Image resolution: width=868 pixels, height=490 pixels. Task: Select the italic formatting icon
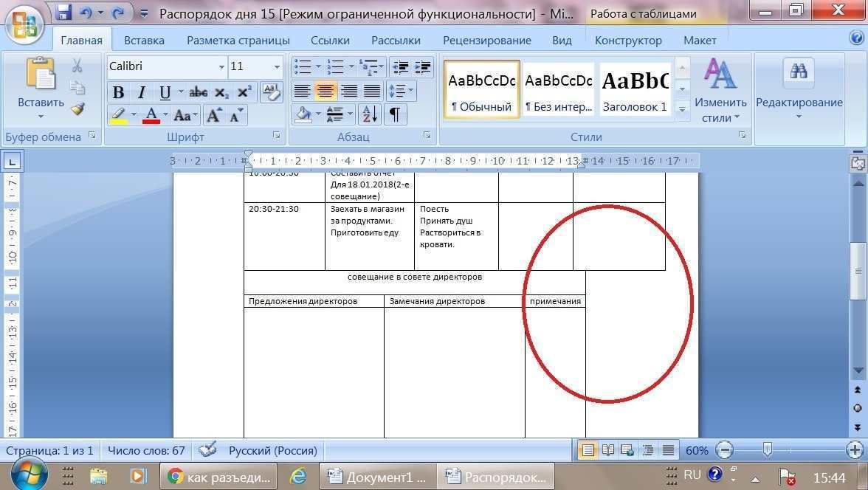pos(142,92)
